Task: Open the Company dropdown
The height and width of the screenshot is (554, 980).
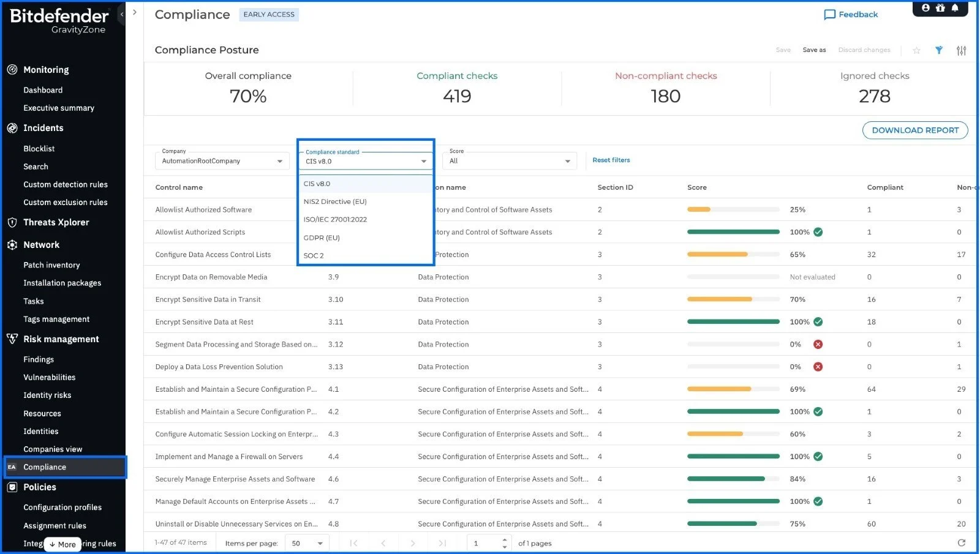Action: [x=222, y=161]
